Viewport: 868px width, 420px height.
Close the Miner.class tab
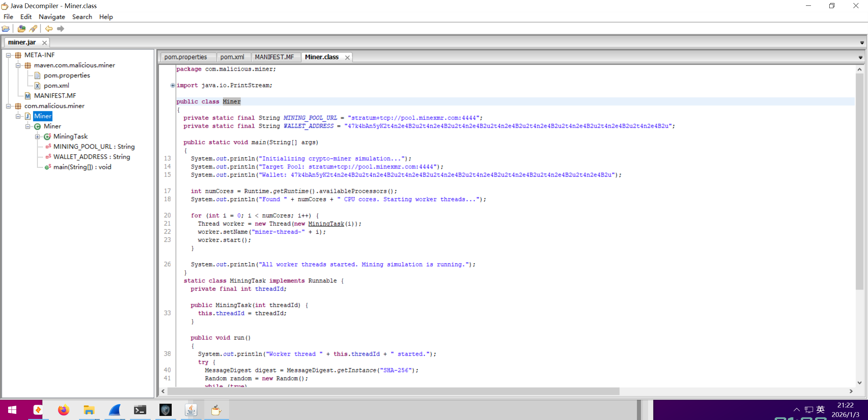point(347,57)
